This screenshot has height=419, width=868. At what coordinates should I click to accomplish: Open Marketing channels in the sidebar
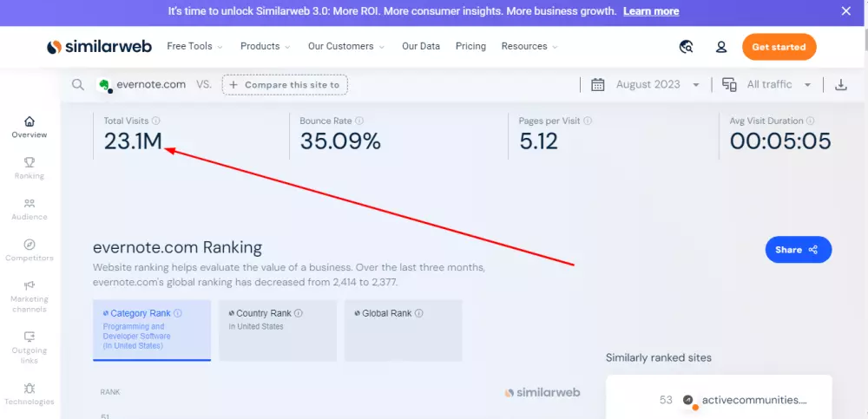30,296
